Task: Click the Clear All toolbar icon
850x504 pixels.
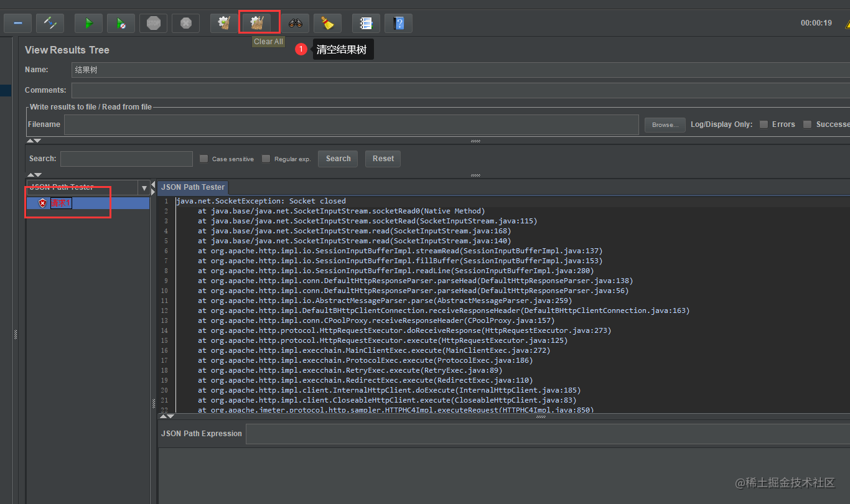Action: tap(257, 24)
